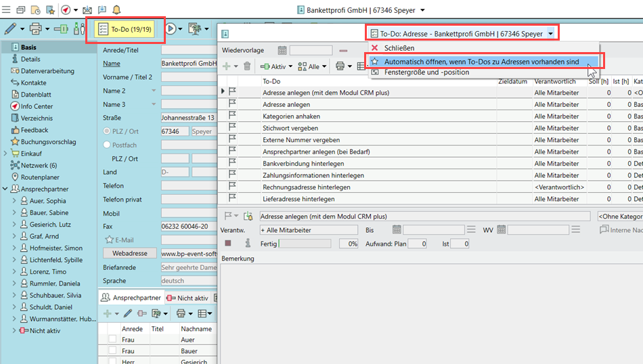Viewport: 643px width, 364px height.
Task: Open the Alle filter dropdown
Action: click(x=313, y=66)
